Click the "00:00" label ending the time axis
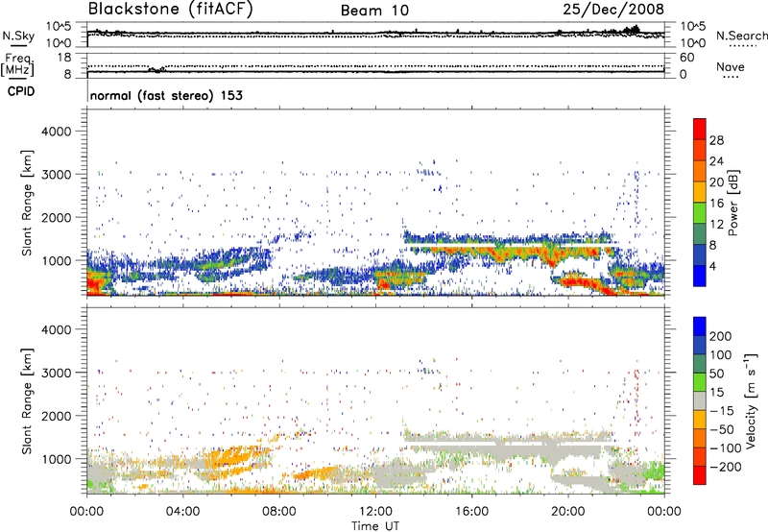Viewport: 768px width, 532px height. [664, 512]
